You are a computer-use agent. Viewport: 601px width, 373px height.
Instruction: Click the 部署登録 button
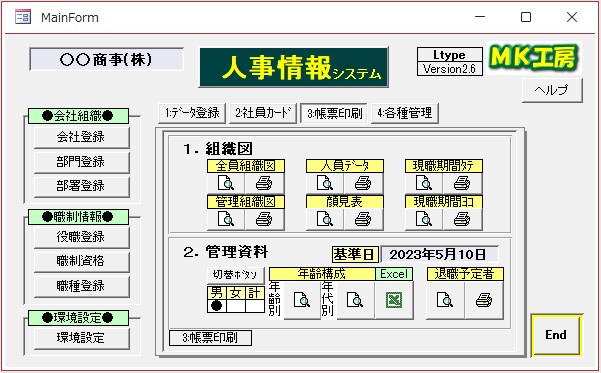coord(81,186)
